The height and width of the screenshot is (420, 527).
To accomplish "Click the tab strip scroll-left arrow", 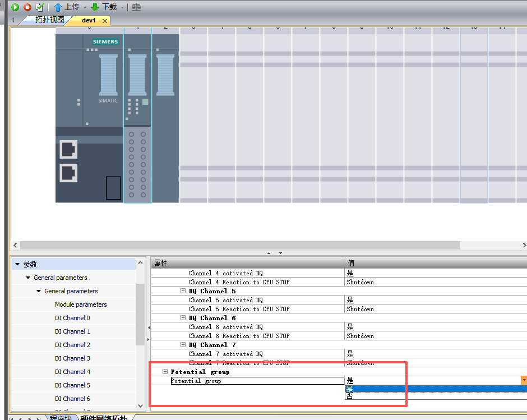I will pyautogui.click(x=13, y=20).
